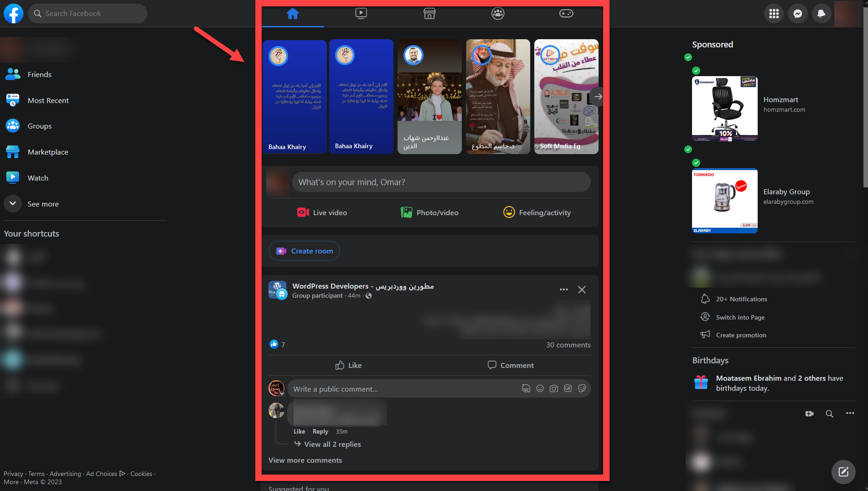Attach a photo using the camera icon
The height and width of the screenshot is (491, 868).
pyautogui.click(x=553, y=388)
